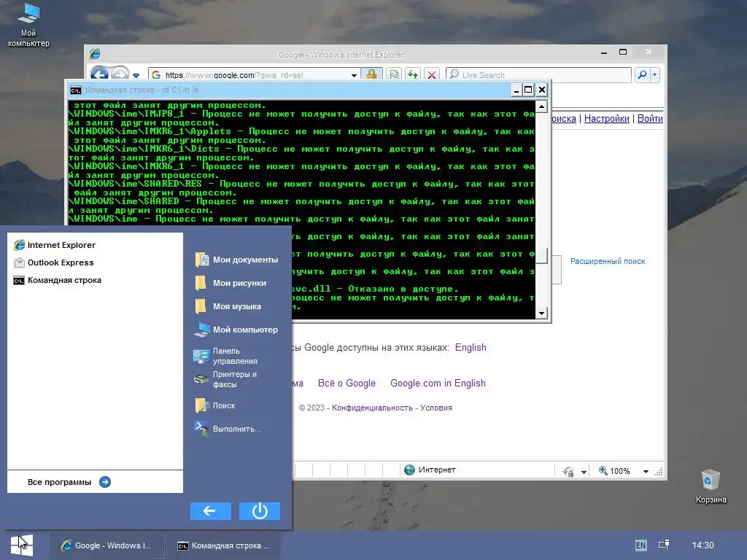This screenshot has height=560, width=747.
Task: Click the EN language indicator
Action: click(640, 545)
